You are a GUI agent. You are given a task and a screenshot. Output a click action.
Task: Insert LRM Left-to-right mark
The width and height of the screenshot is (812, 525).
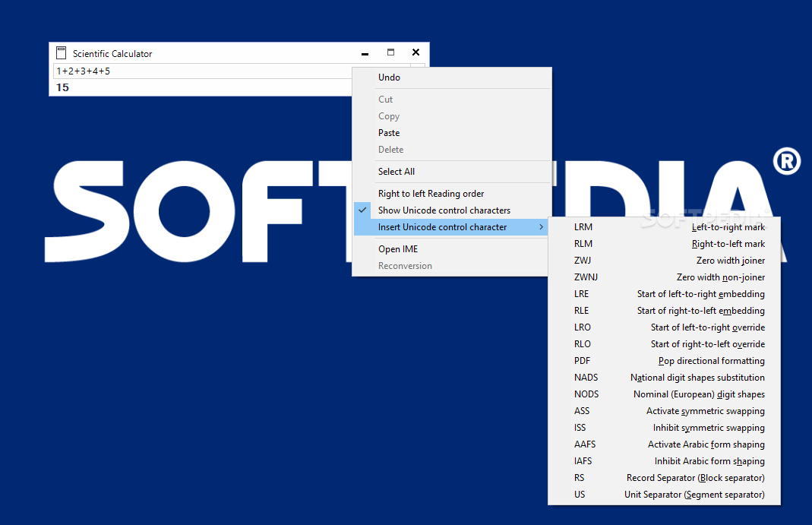[x=665, y=226]
